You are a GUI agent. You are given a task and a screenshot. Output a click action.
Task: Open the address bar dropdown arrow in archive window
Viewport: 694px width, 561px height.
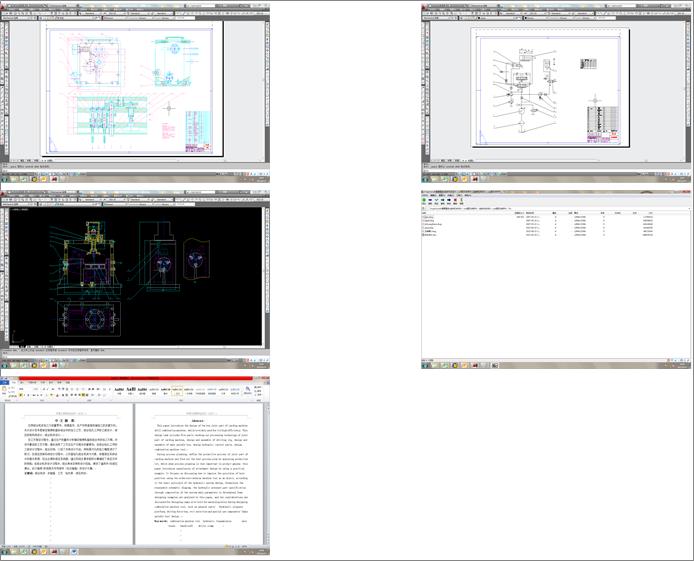[x=688, y=208]
